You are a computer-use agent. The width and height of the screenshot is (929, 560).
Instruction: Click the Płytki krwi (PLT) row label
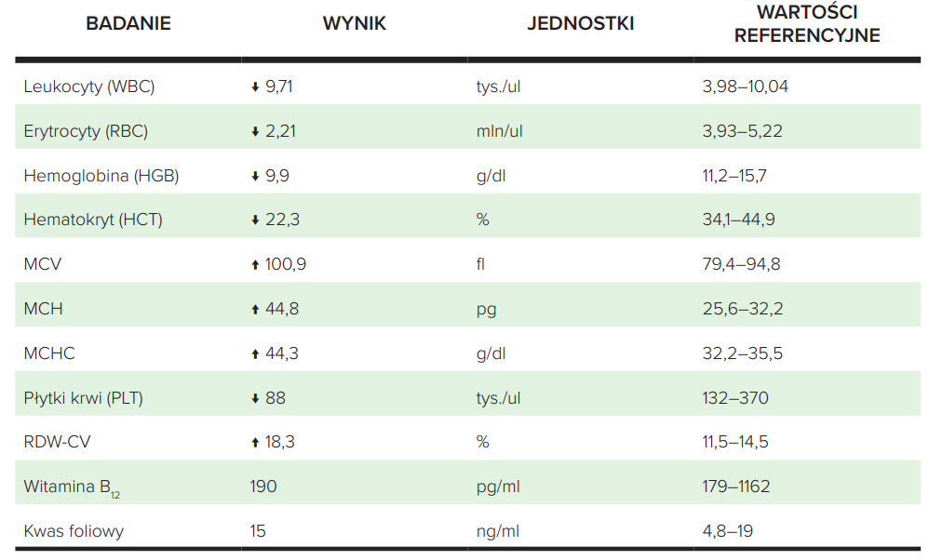[84, 398]
